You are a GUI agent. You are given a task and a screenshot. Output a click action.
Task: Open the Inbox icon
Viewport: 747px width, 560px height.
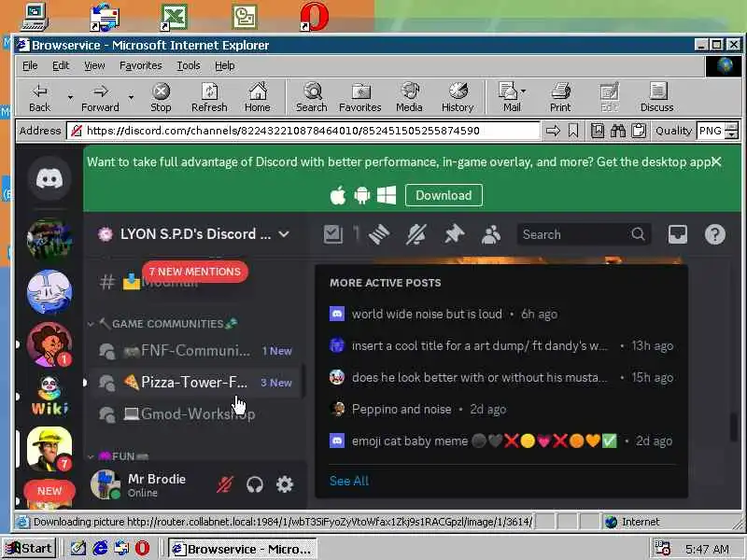click(678, 234)
